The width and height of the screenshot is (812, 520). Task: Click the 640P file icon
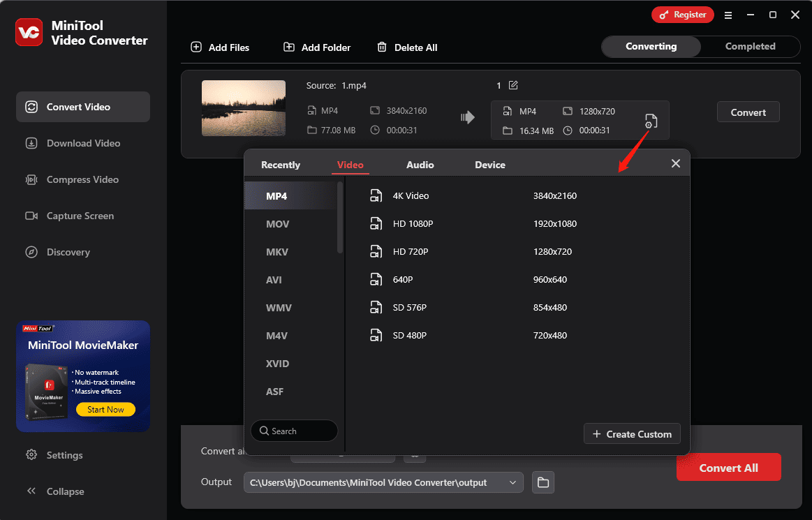[x=376, y=280]
